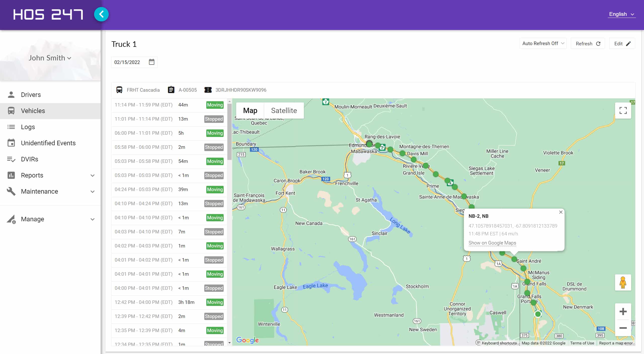Select the 05:58 PM - 06:00 PM row
644x354 pixels.
click(x=169, y=147)
